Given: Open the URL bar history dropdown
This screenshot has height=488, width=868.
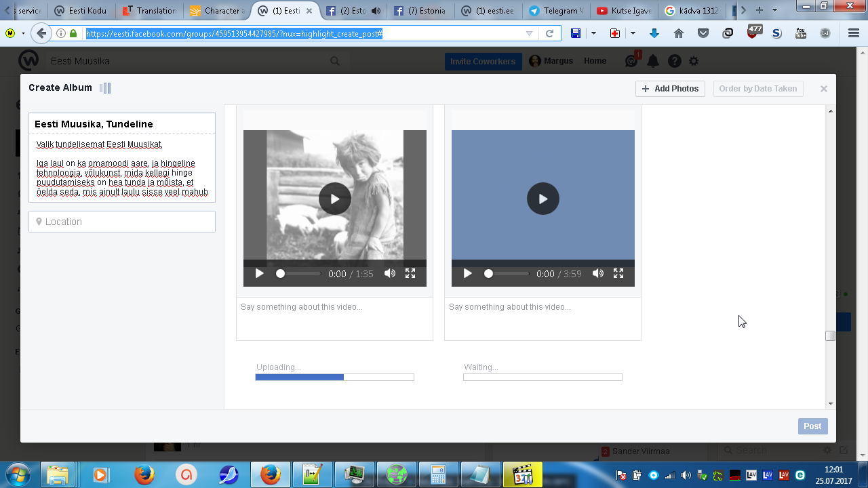Looking at the screenshot, I should (530, 34).
